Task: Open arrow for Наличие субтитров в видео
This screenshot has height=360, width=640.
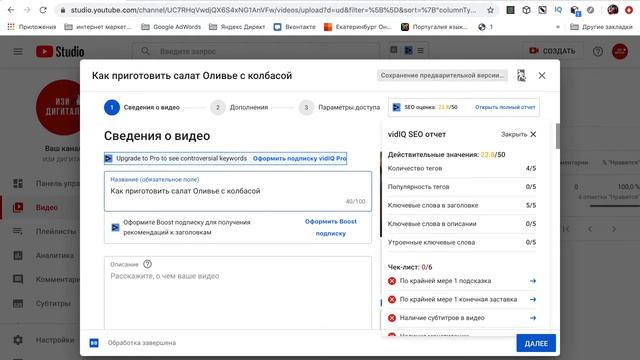Action: point(533,318)
